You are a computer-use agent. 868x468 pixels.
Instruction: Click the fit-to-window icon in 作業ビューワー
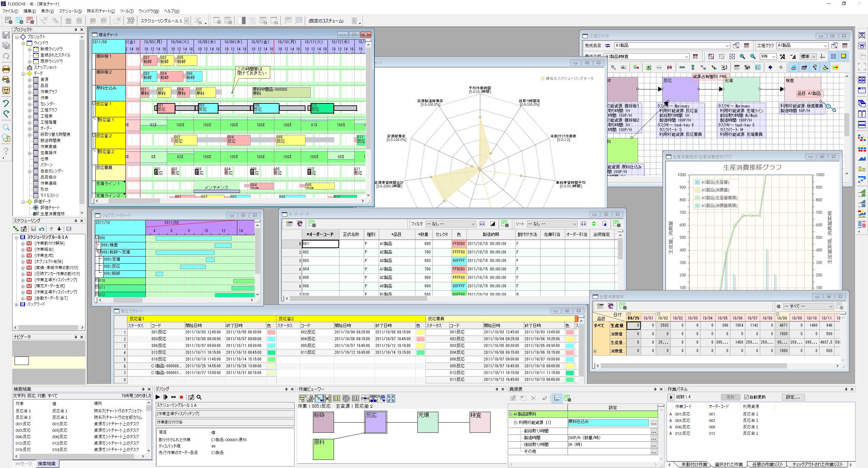[391, 399]
